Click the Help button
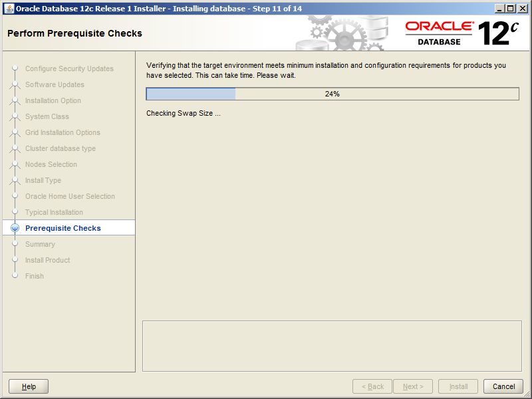 click(29, 386)
